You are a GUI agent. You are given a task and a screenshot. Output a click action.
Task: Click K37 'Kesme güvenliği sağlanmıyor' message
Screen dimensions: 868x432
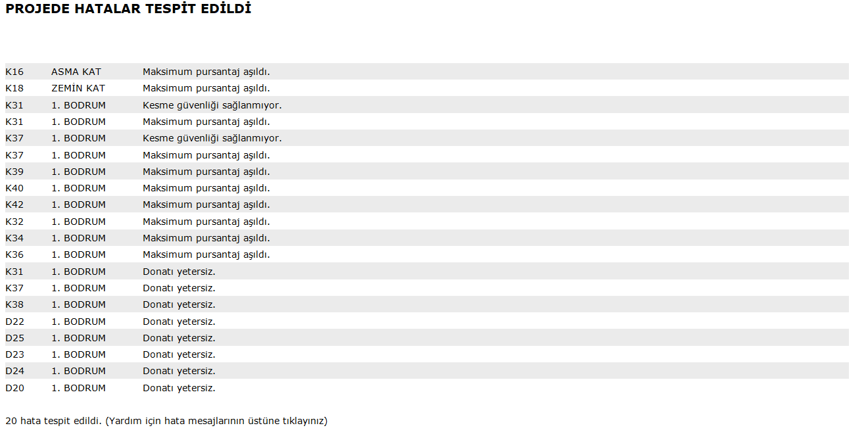pyautogui.click(x=212, y=138)
